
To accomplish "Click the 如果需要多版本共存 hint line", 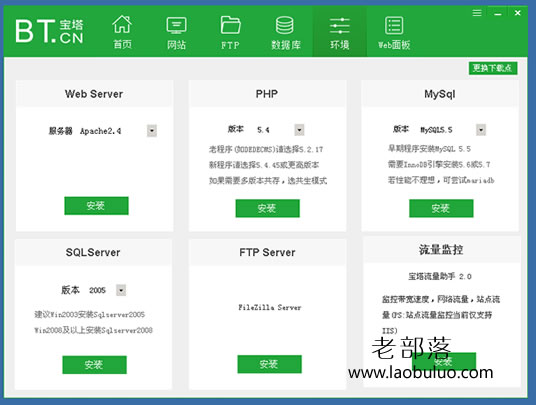I will [268, 180].
